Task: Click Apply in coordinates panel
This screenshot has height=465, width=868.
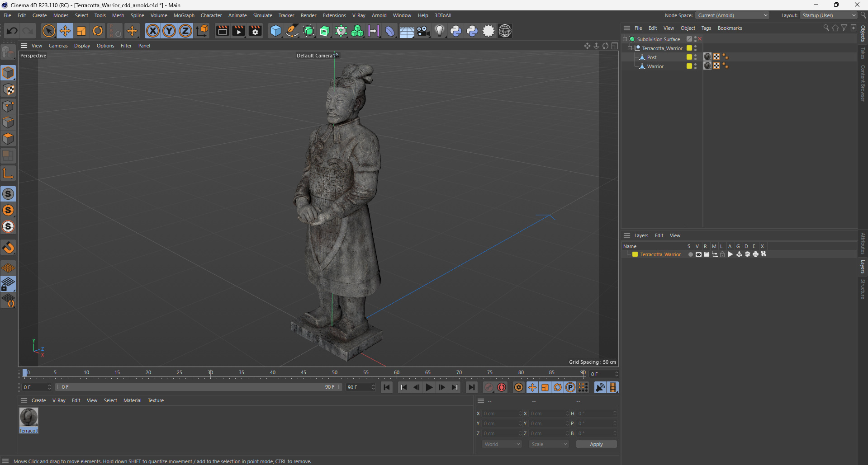Action: (596, 444)
